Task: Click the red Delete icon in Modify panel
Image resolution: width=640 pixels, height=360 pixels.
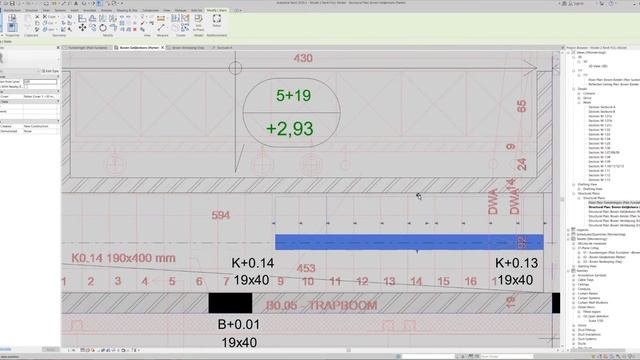Action: (x=135, y=29)
